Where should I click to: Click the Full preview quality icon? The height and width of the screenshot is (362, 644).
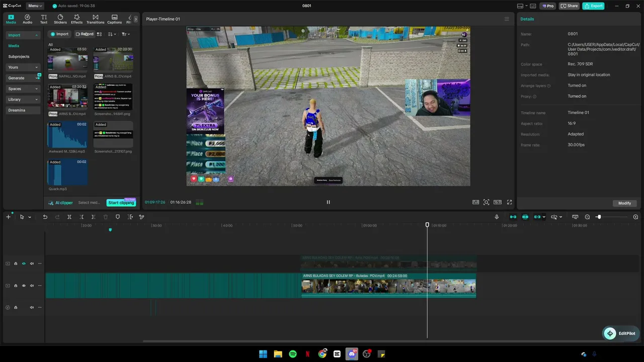coord(475,202)
